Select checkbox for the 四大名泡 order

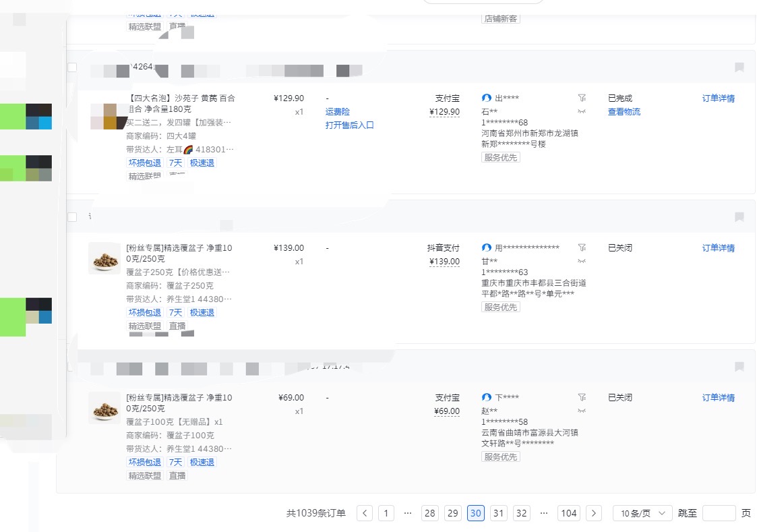[x=72, y=67]
